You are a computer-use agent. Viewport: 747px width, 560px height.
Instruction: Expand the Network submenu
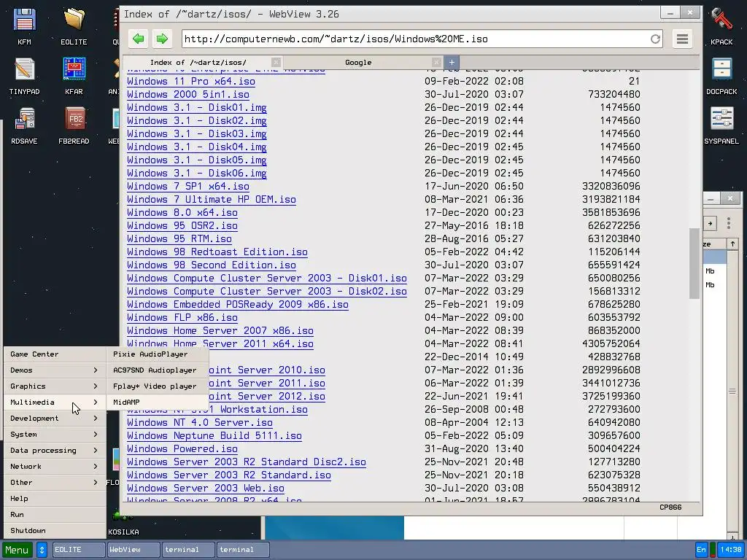click(x=54, y=467)
